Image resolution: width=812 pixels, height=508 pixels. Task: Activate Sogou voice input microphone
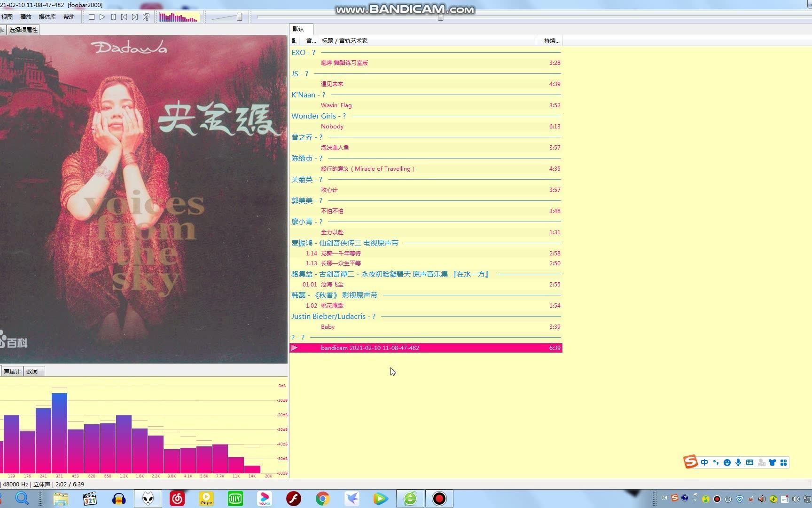click(738, 462)
